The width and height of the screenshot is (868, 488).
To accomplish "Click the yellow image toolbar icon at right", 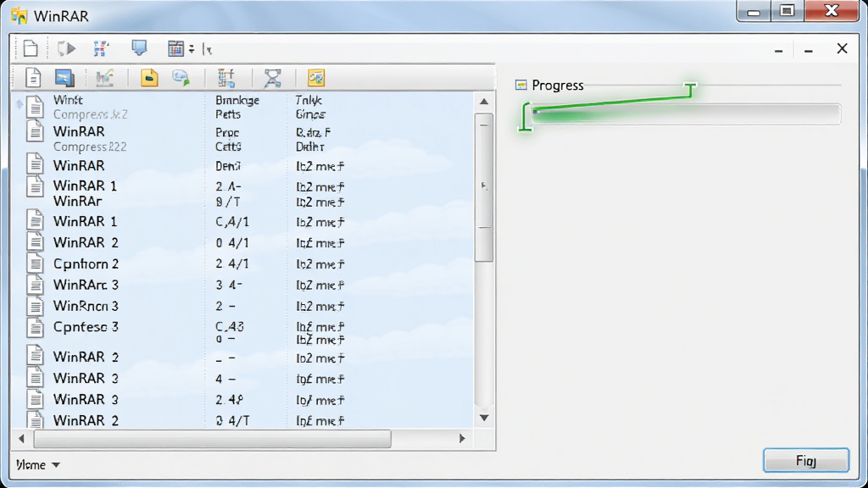I will point(316,78).
